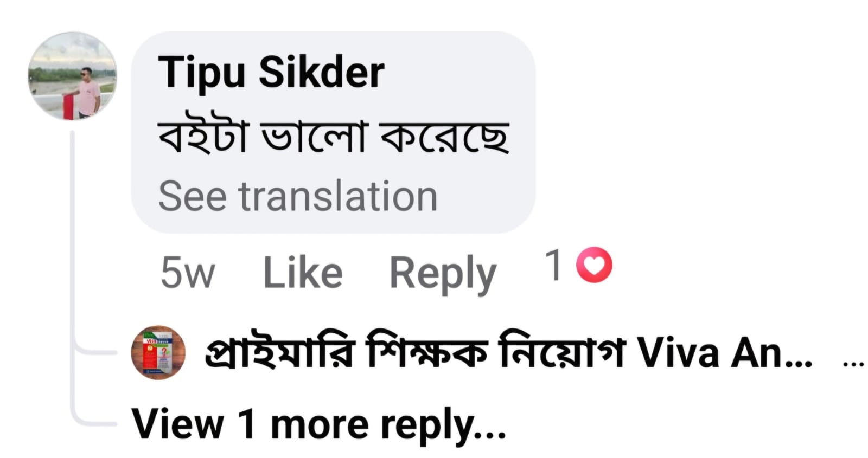This screenshot has width=868, height=458.
Task: Click the red heart reaction icon
Action: click(x=594, y=265)
